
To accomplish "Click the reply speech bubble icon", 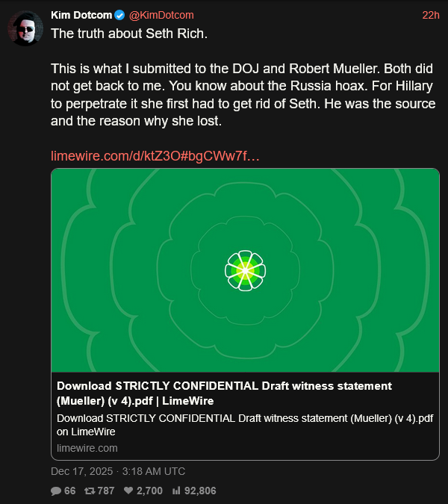I will click(x=56, y=491).
